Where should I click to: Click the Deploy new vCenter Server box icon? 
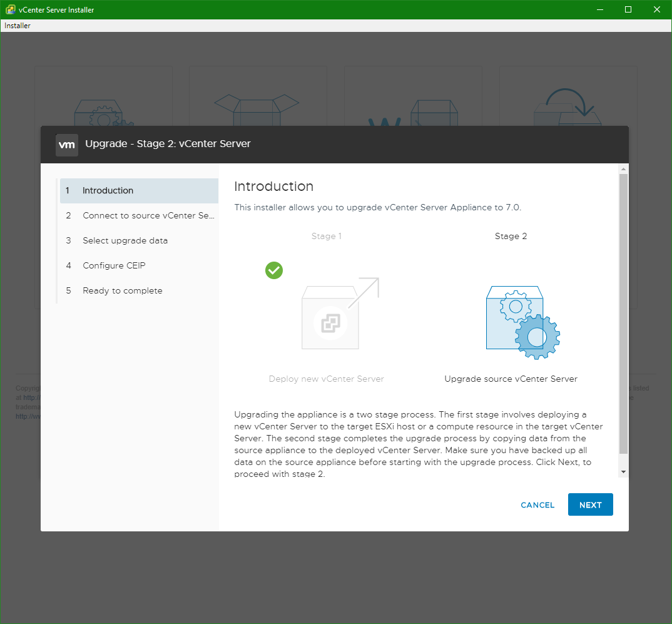(340, 314)
